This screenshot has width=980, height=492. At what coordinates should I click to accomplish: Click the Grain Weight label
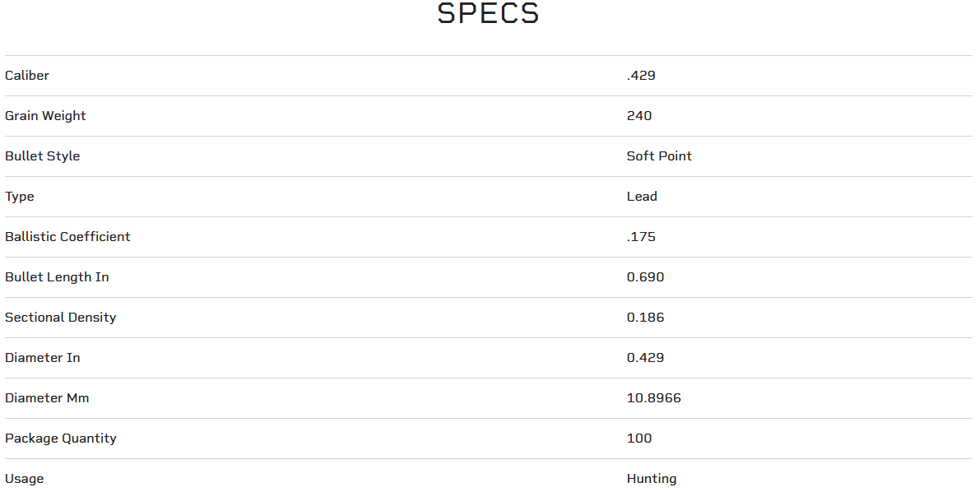45,116
